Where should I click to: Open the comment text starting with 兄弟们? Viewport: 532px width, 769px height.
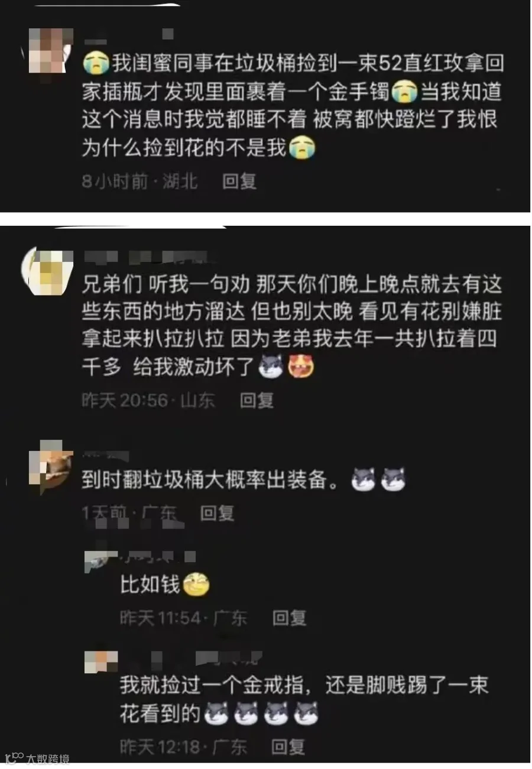pyautogui.click(x=291, y=326)
